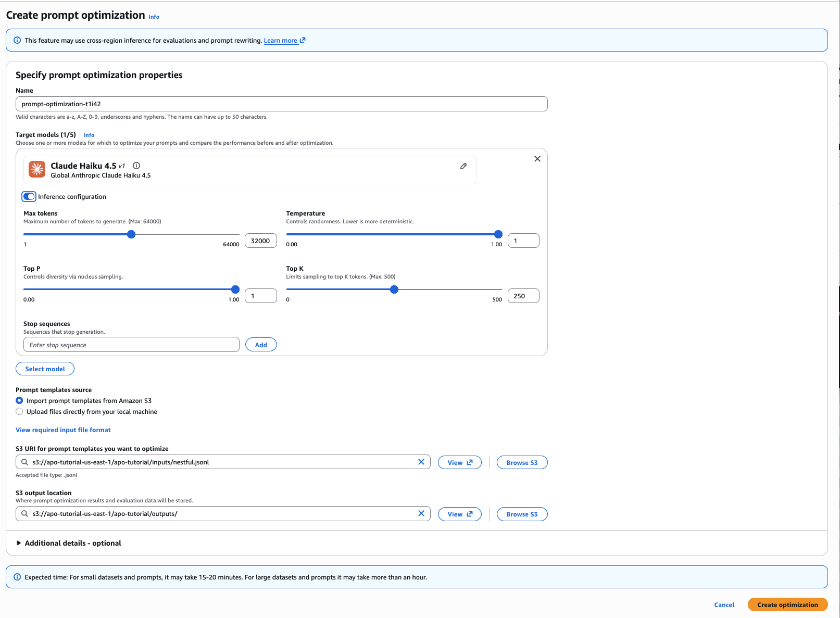
Task: Edit the model with the pencil icon
Action: [463, 166]
